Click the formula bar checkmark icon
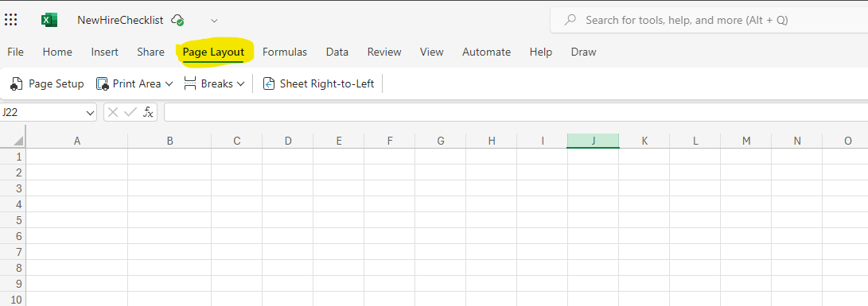 130,112
